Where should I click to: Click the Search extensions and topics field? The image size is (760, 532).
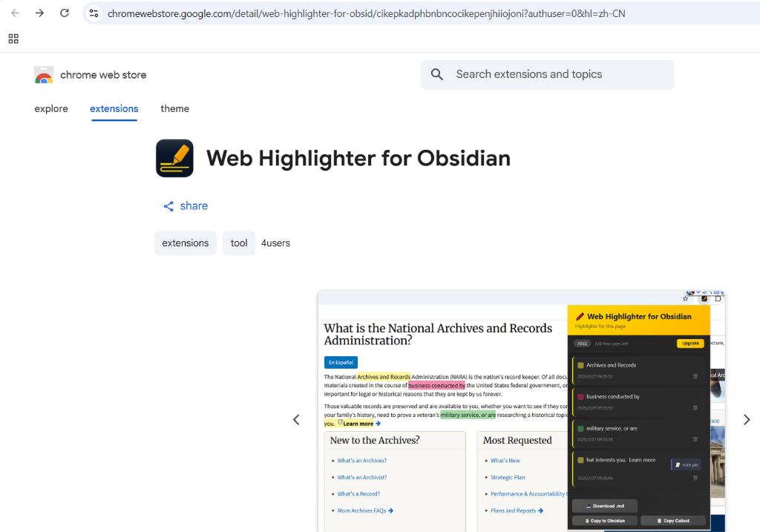(547, 74)
